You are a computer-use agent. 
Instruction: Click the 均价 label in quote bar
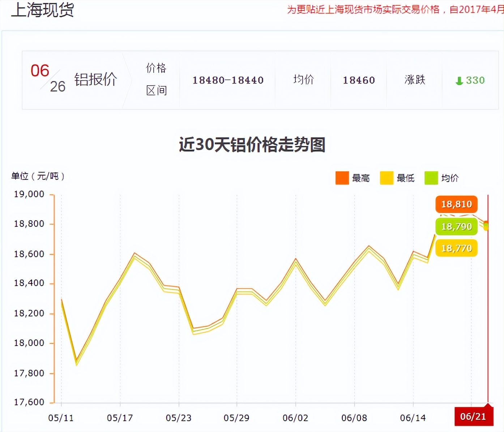303,80
